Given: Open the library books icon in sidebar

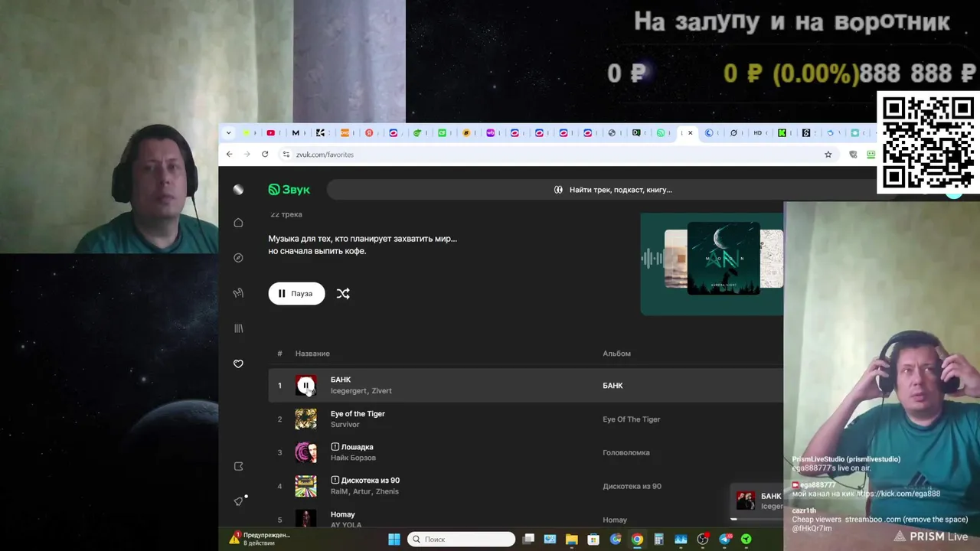Looking at the screenshot, I should click(238, 328).
